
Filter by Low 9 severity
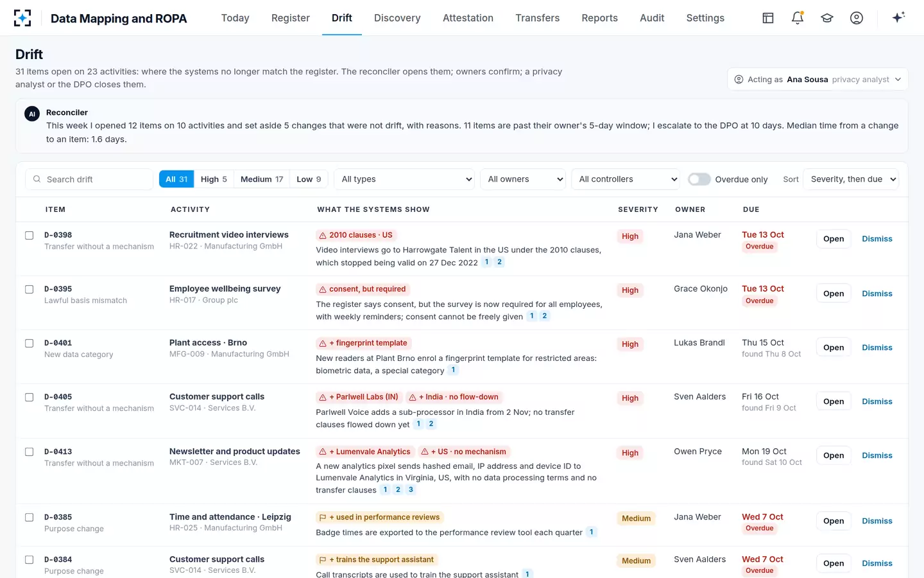click(x=309, y=179)
